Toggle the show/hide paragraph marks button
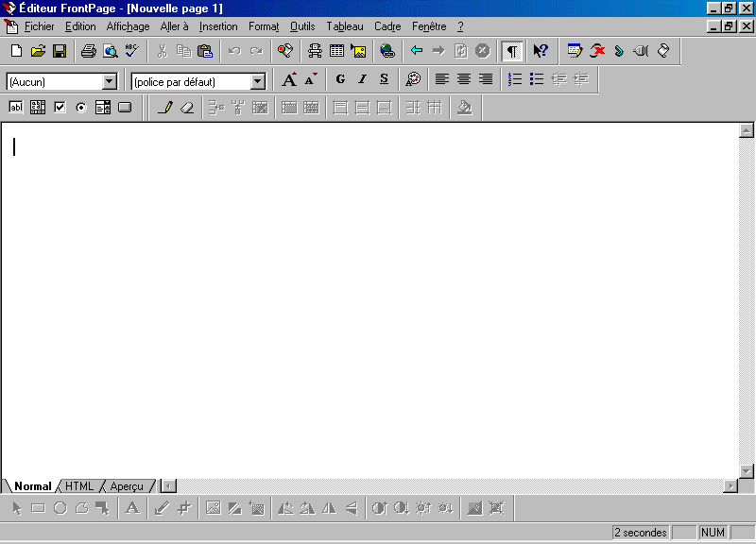This screenshot has height=544, width=756. (x=512, y=51)
